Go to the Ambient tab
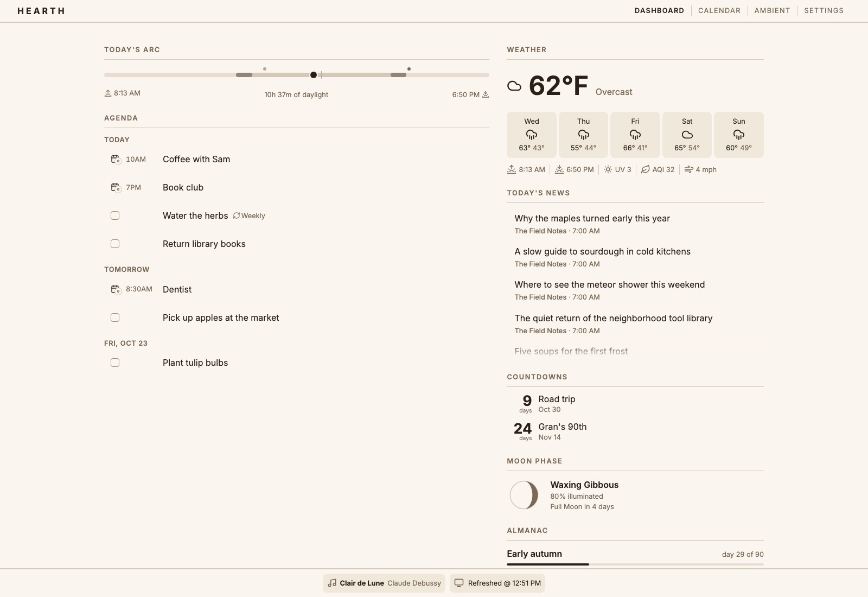This screenshot has width=868, height=597. click(772, 10)
